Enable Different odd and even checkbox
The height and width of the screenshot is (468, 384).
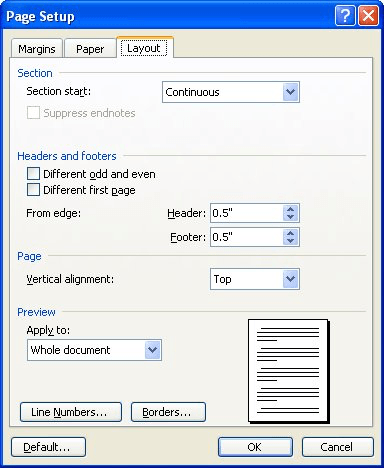(x=33, y=174)
